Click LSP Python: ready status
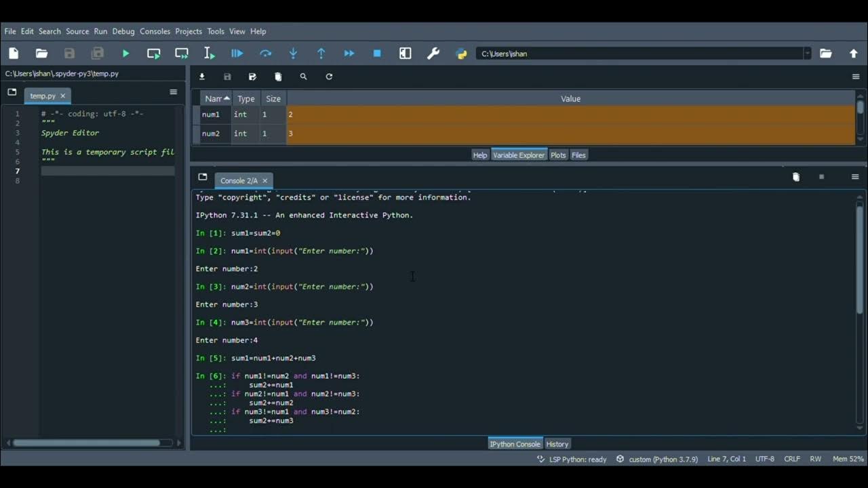This screenshot has height=488, width=868. point(572,459)
